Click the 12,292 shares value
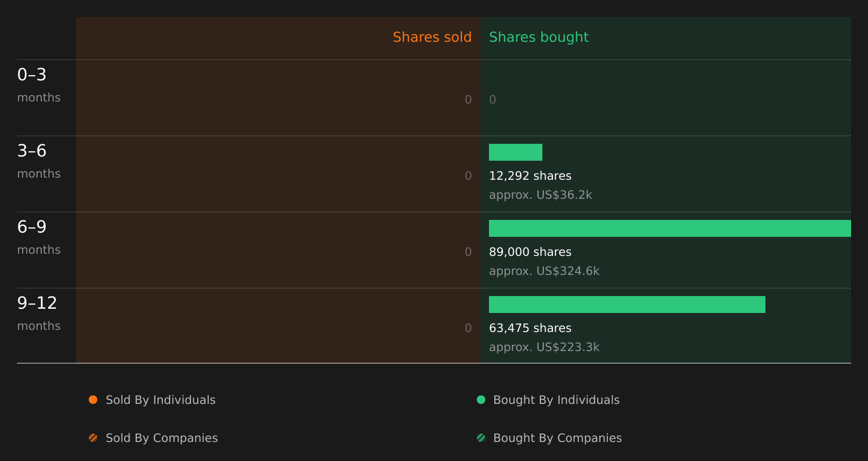The image size is (868, 461). pyautogui.click(x=530, y=176)
